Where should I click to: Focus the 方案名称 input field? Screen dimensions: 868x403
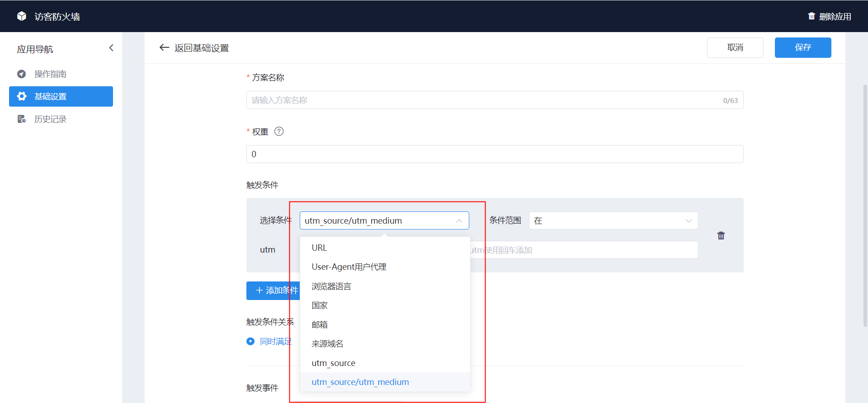pos(495,100)
